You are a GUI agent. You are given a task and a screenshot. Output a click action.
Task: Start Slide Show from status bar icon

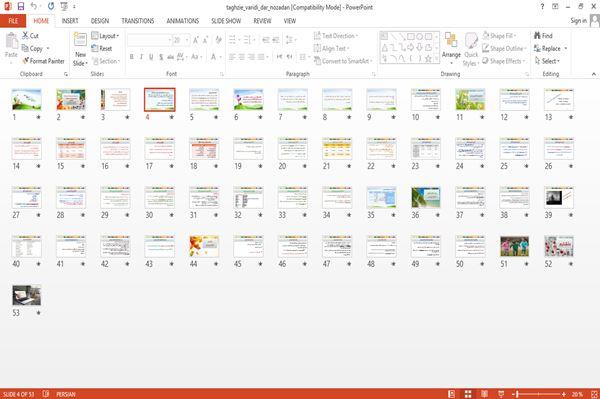[x=501, y=394]
